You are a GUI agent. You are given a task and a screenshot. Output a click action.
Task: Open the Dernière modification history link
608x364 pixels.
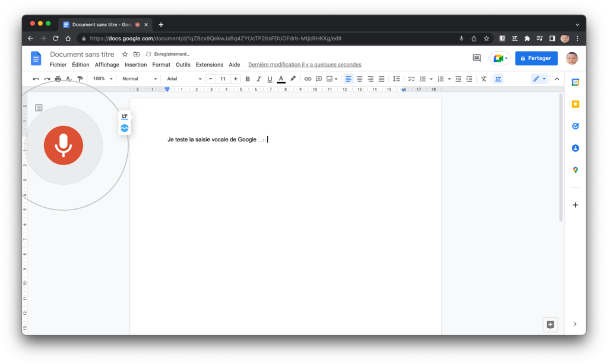pyautogui.click(x=305, y=65)
